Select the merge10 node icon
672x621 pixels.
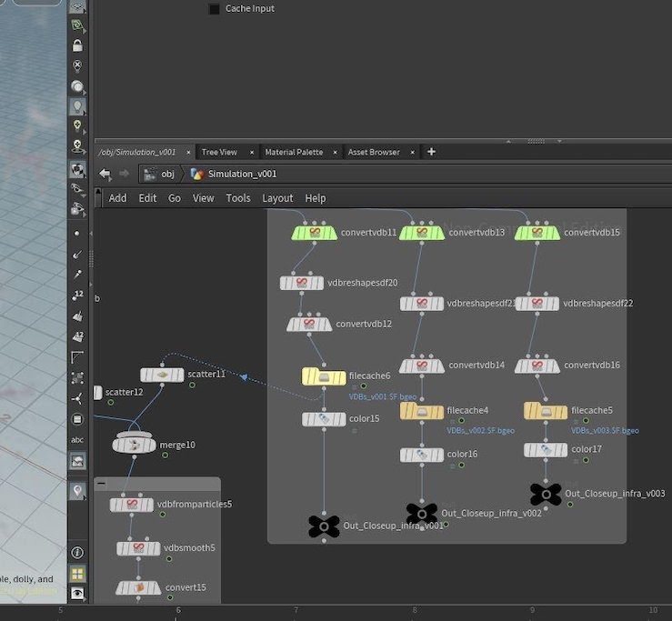(134, 445)
